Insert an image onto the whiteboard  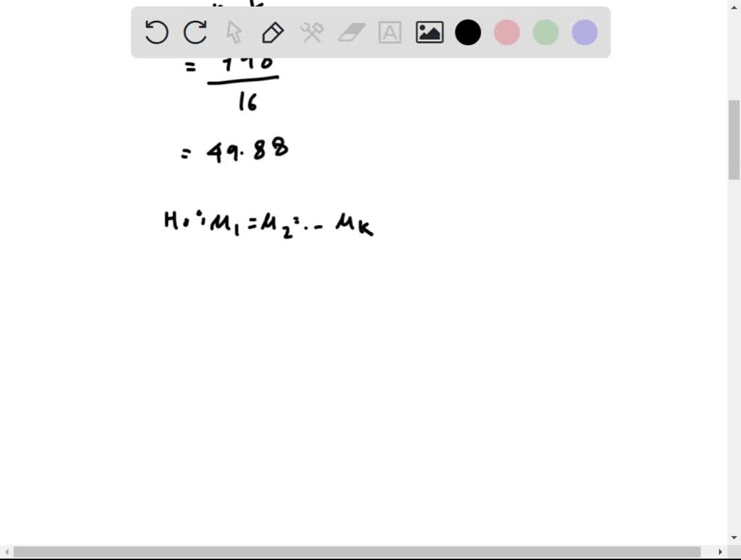(x=429, y=32)
